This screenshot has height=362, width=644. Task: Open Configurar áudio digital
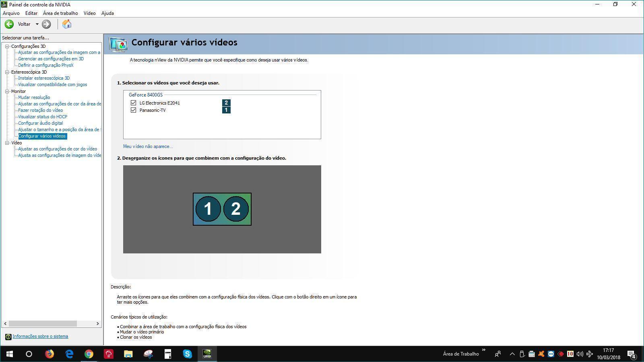coord(40,123)
